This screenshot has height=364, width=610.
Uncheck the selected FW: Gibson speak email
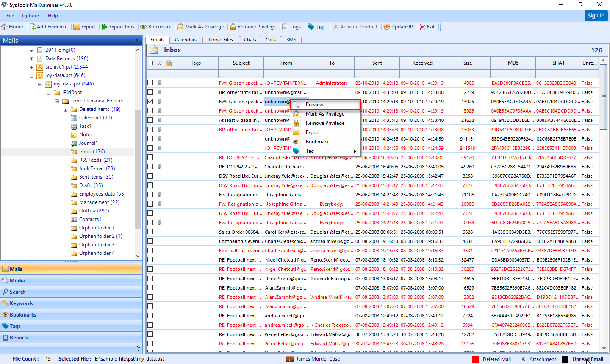(150, 101)
